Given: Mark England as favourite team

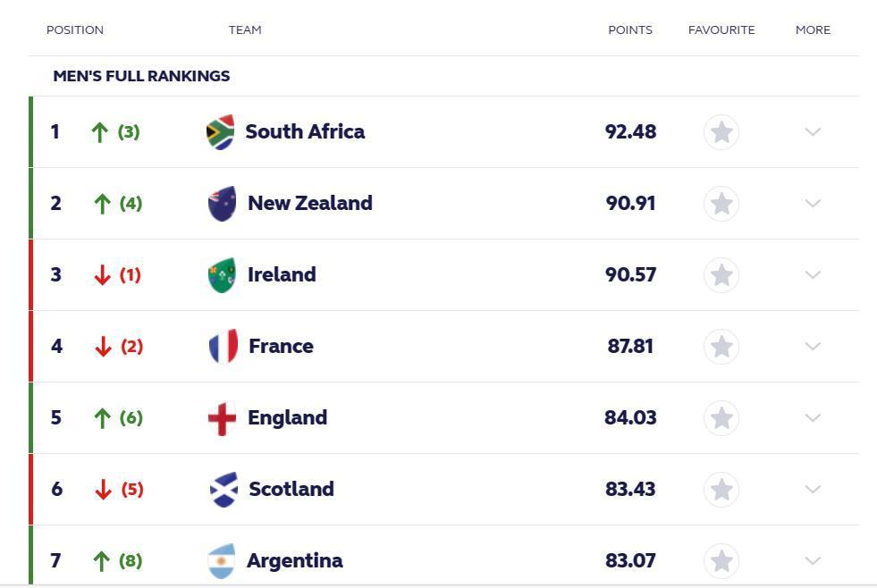Looking at the screenshot, I should pyautogui.click(x=721, y=418).
